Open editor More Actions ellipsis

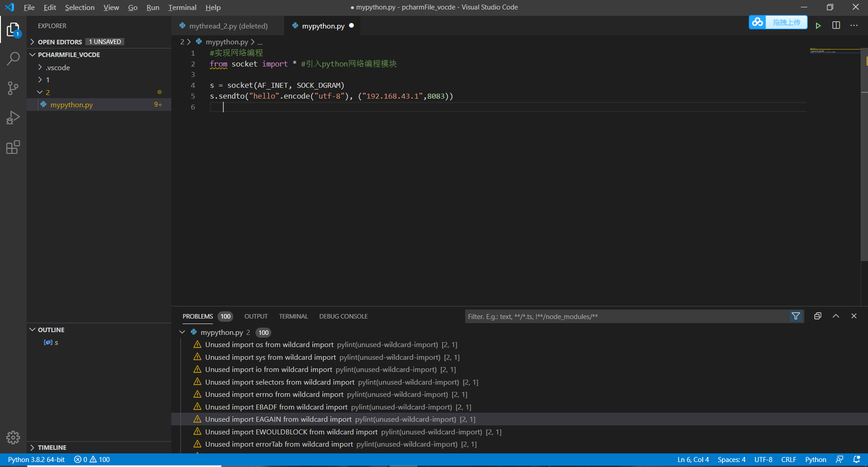(854, 25)
